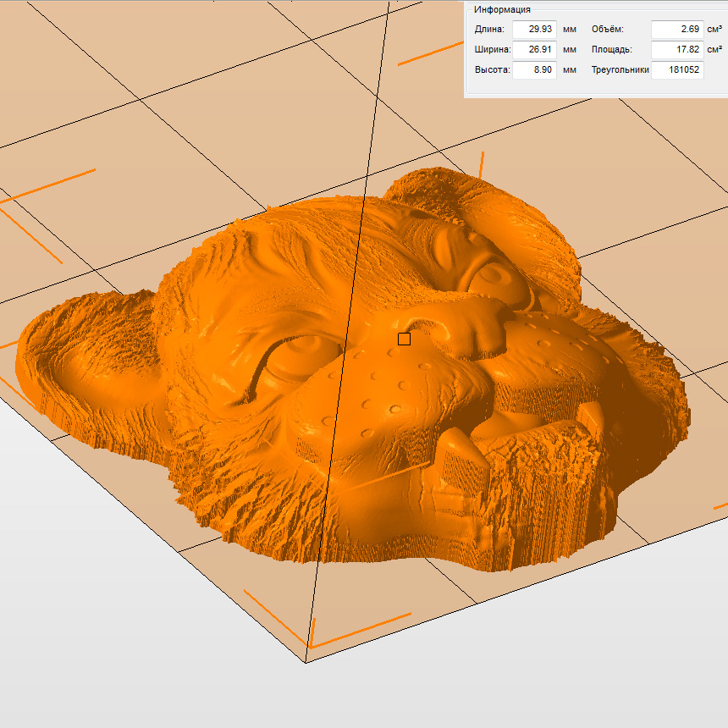The image size is (728, 728).
Task: Click the Высота (height) value field
Action: click(x=534, y=69)
